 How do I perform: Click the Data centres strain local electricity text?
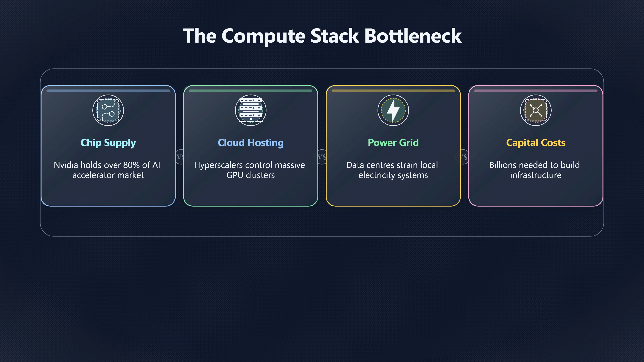pos(392,170)
